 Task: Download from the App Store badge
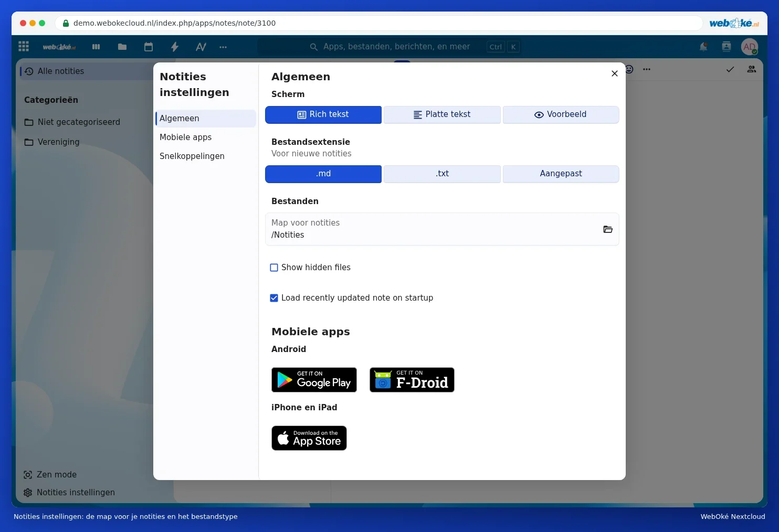pos(309,438)
